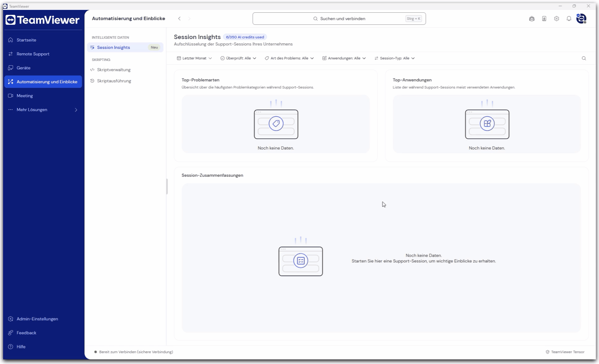Screen dimensions: 599x364
Task: Click the Skriptverwaltung code icon
Action: tap(92, 70)
